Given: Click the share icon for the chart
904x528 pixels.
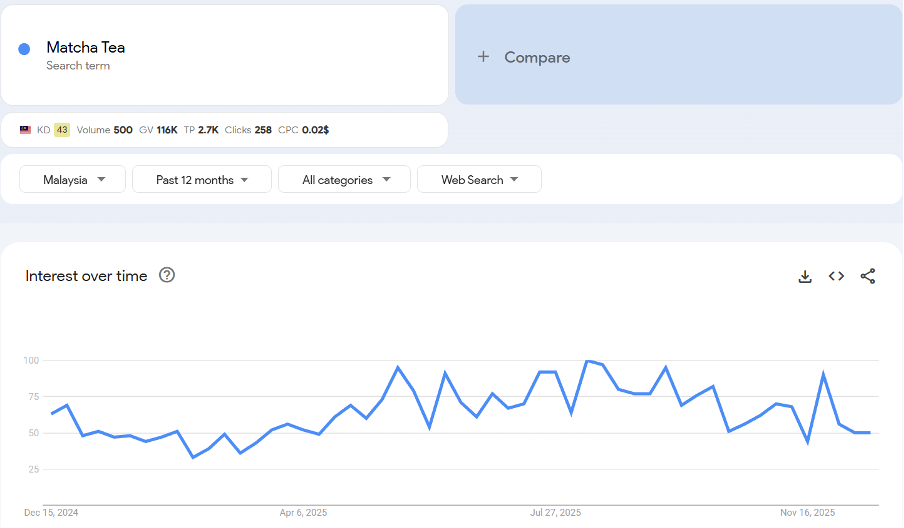Looking at the screenshot, I should pos(867,277).
